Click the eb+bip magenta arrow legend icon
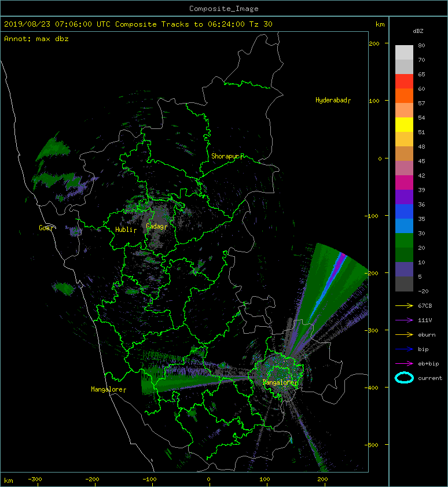The image size is (448, 487). click(404, 363)
